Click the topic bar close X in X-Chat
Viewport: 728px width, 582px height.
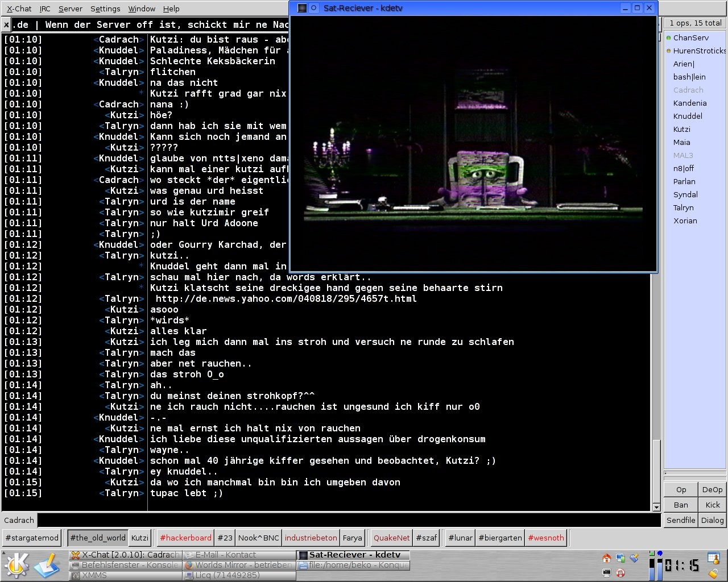(x=6, y=24)
